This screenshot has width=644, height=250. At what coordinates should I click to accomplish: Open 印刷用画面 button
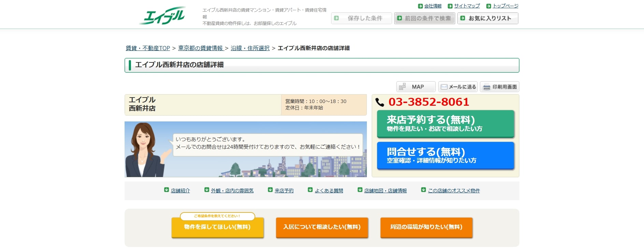pyautogui.click(x=500, y=87)
